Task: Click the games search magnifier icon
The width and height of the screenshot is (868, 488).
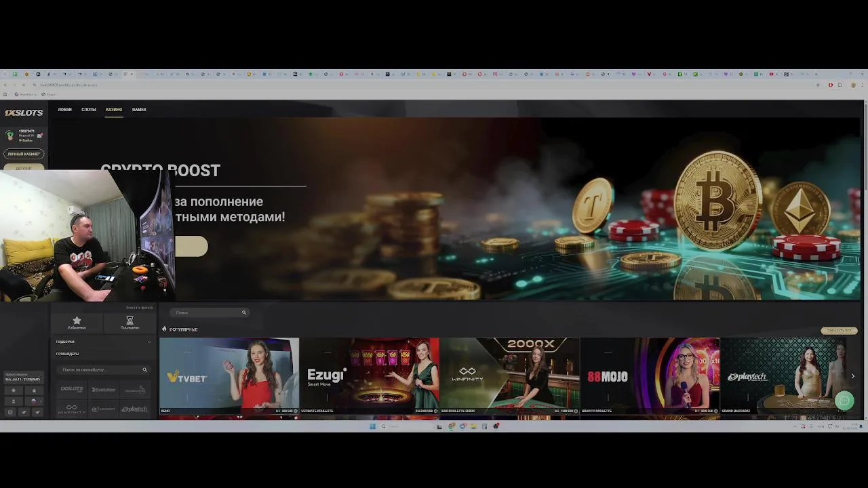Action: [x=244, y=312]
